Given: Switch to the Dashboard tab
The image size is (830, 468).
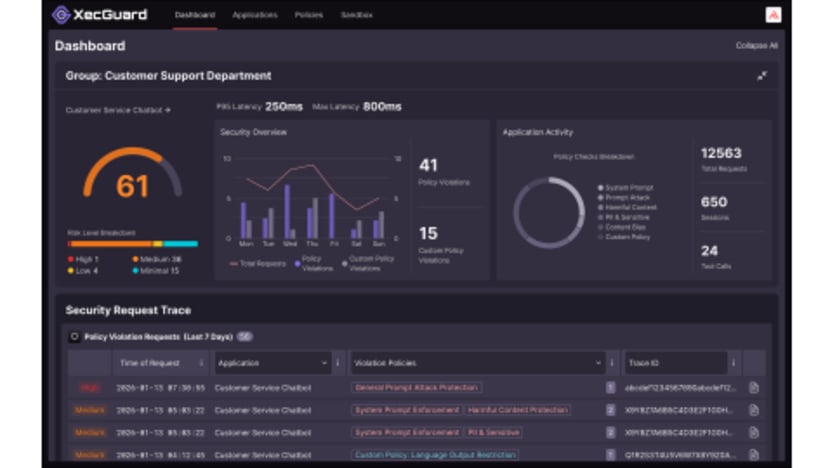Looking at the screenshot, I should [195, 15].
